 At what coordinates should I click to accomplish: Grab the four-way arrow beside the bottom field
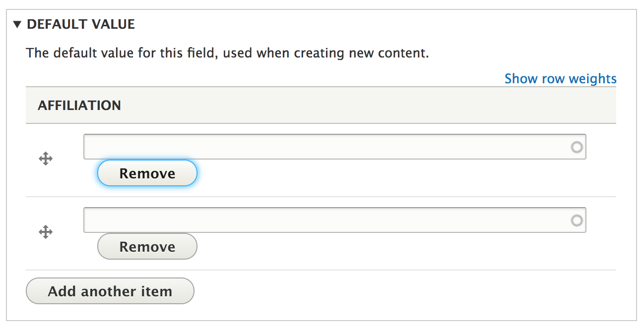click(x=46, y=232)
